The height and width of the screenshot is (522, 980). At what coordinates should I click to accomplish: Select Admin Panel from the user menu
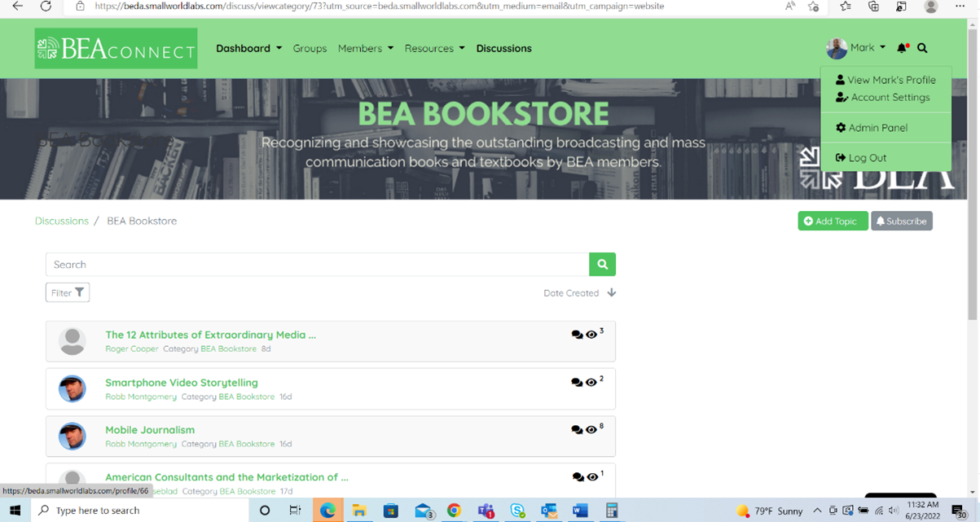coord(877,128)
